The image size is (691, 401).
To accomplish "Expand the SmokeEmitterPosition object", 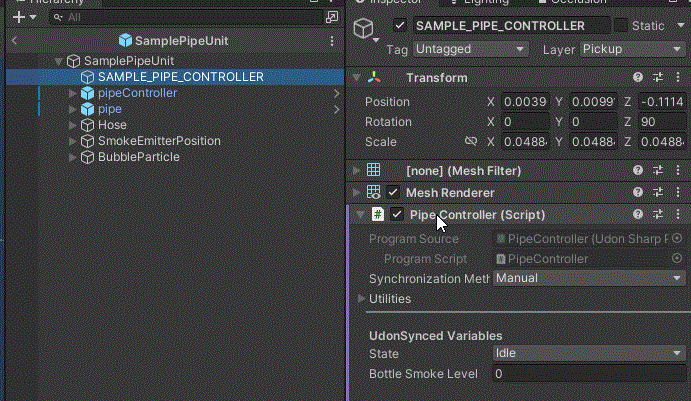I will coord(72,141).
